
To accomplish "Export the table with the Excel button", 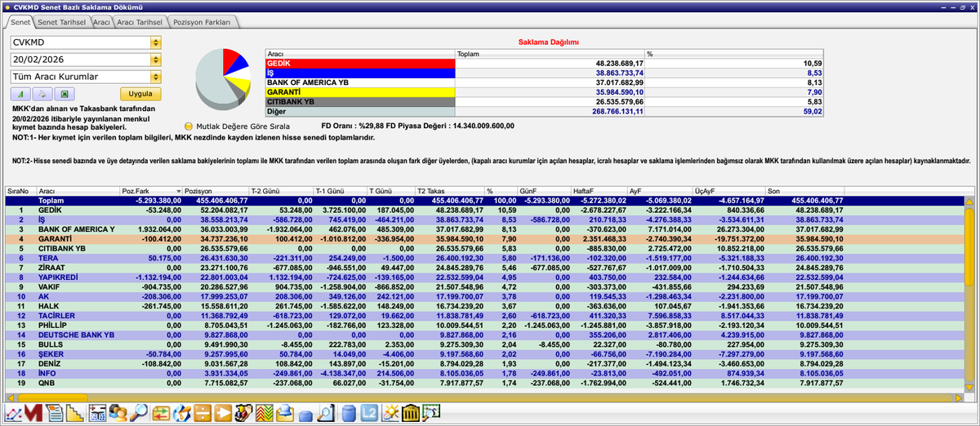I will tap(63, 94).
